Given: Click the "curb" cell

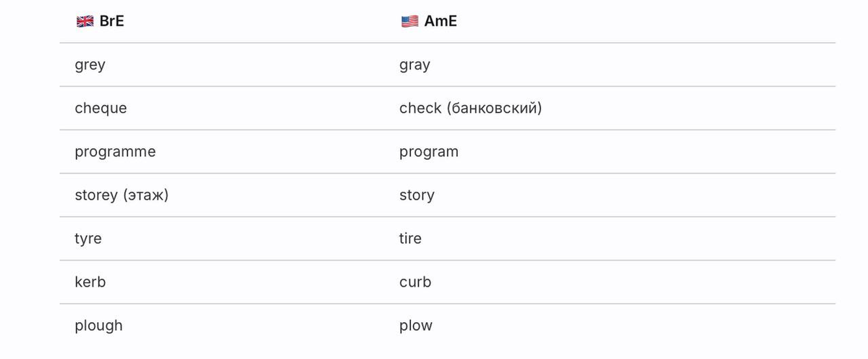Looking at the screenshot, I should [415, 282].
